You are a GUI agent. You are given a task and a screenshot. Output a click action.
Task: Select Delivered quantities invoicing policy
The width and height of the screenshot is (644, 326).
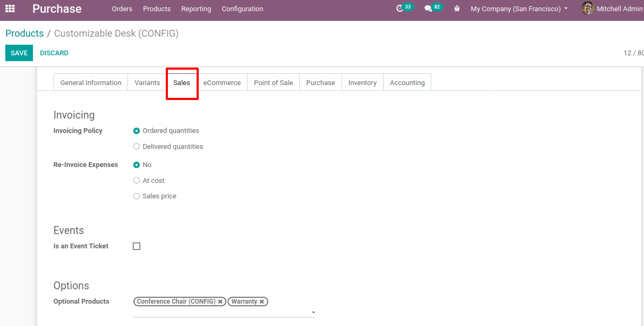(x=137, y=147)
